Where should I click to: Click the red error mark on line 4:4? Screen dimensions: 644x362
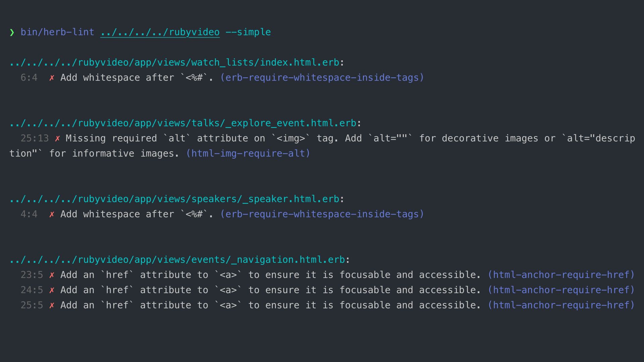pyautogui.click(x=52, y=215)
